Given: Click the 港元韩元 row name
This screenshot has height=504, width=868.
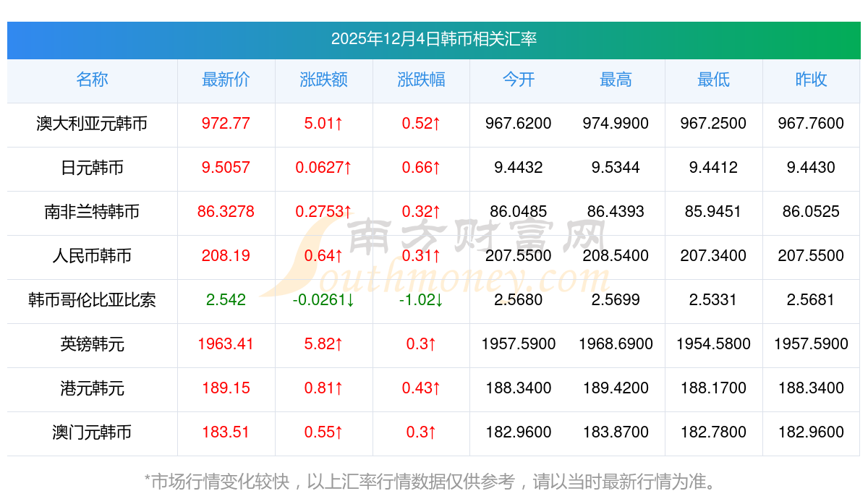Looking at the screenshot, I should point(92,388).
